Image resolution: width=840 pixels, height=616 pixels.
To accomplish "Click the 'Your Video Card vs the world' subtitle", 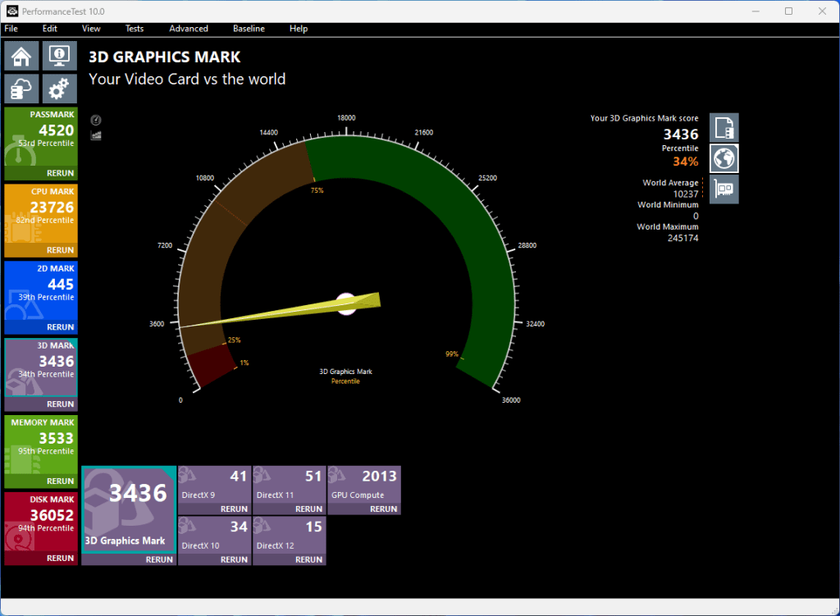I will (187, 80).
